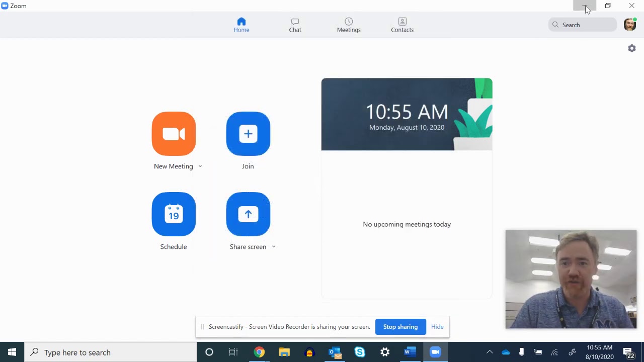Restore down the Zoom window
Image resolution: width=644 pixels, height=362 pixels.
[x=608, y=6]
